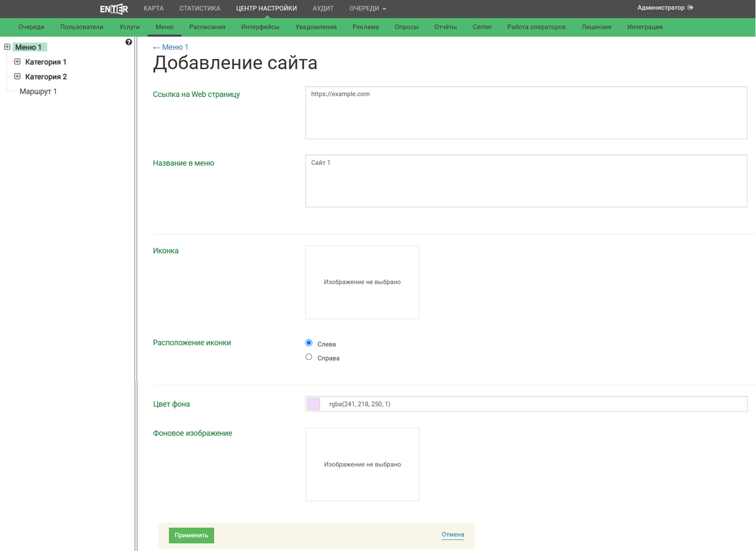Choose an image in the Иконка placeholder
The height and width of the screenshot is (551, 756).
[x=362, y=282]
